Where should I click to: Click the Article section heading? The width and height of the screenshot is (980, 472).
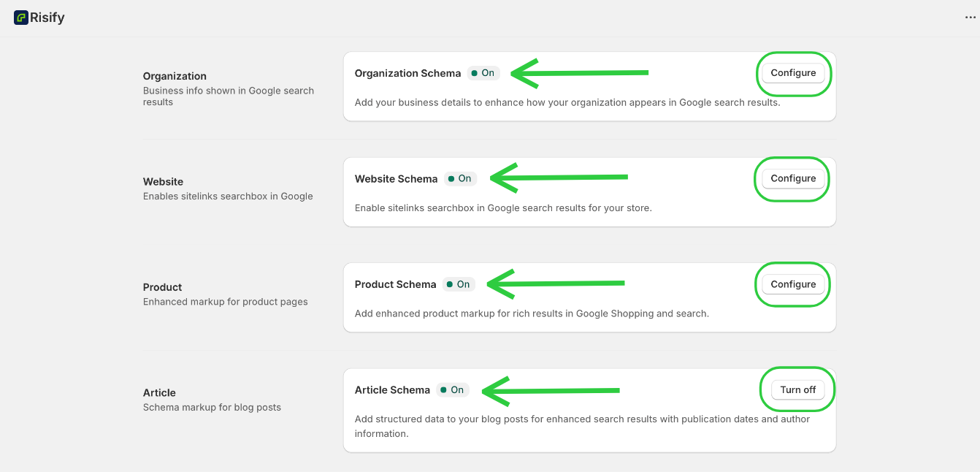[x=159, y=393]
